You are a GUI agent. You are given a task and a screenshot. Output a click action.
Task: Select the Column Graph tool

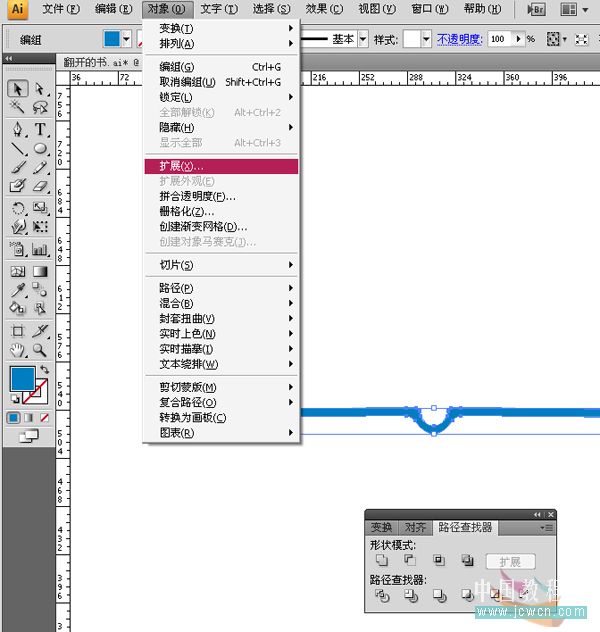click(39, 249)
